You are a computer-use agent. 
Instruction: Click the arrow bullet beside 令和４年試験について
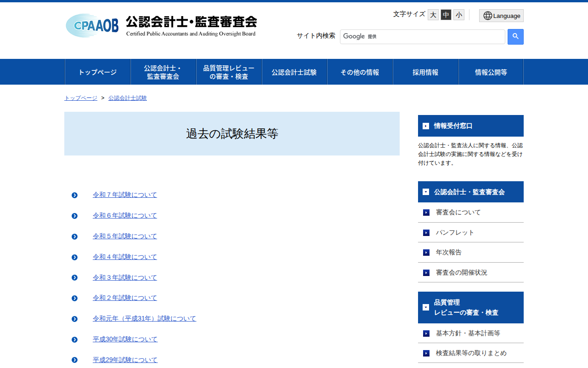tap(74, 257)
